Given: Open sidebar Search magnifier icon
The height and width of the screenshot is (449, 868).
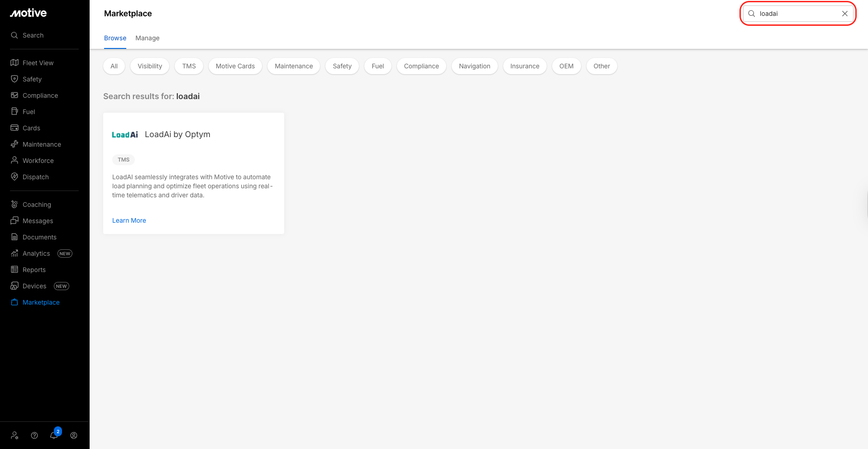Looking at the screenshot, I should [x=14, y=35].
